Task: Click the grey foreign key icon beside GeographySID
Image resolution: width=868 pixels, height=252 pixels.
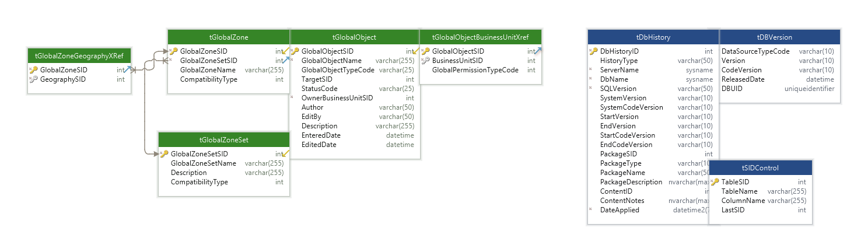Action: [34, 79]
